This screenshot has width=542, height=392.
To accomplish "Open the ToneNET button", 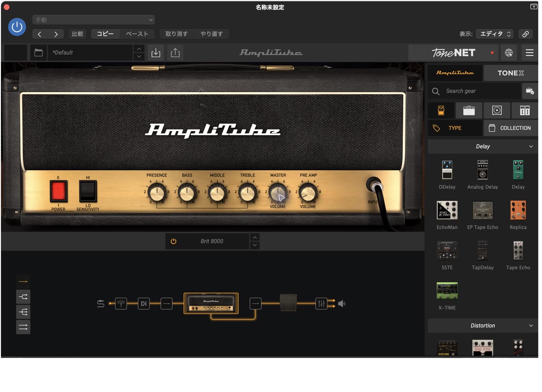I will pos(453,53).
